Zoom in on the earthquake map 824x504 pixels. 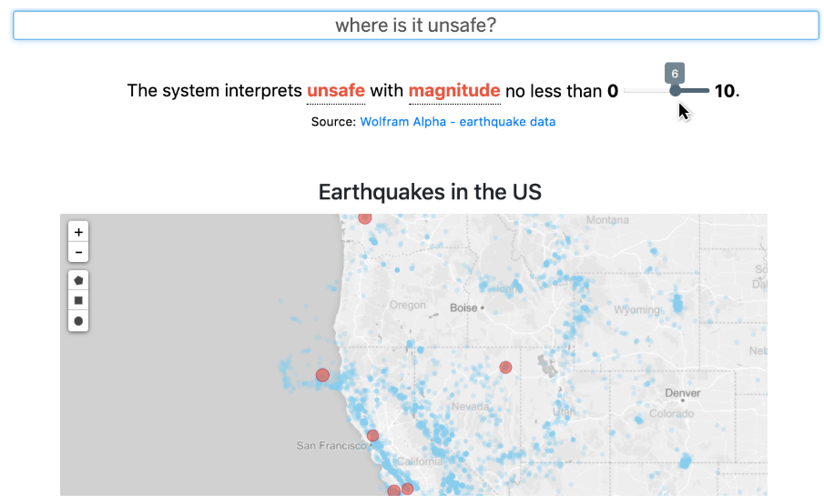click(x=79, y=232)
